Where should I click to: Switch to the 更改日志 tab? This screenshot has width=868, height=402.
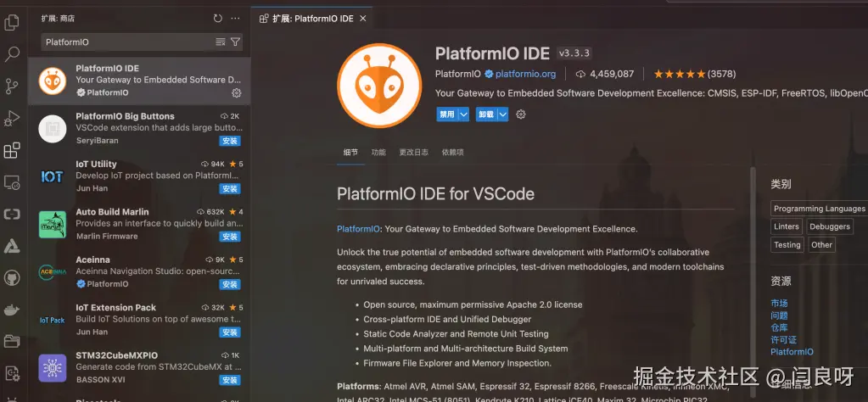(x=413, y=153)
